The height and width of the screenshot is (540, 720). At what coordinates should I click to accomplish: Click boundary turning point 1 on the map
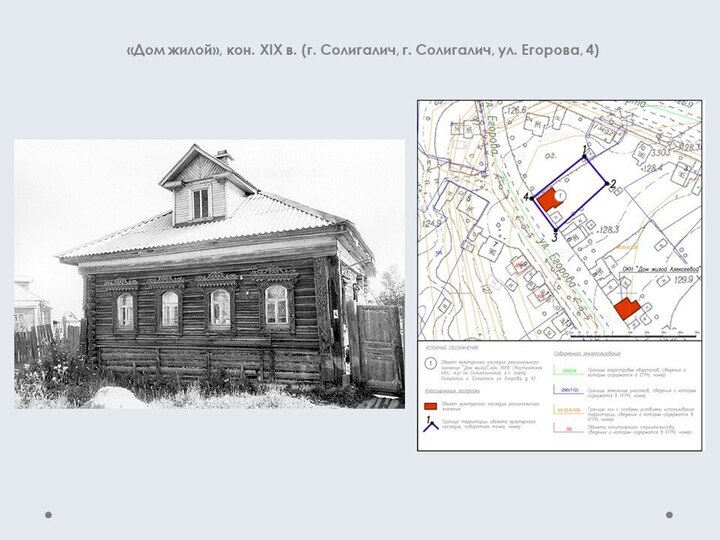[x=585, y=157]
